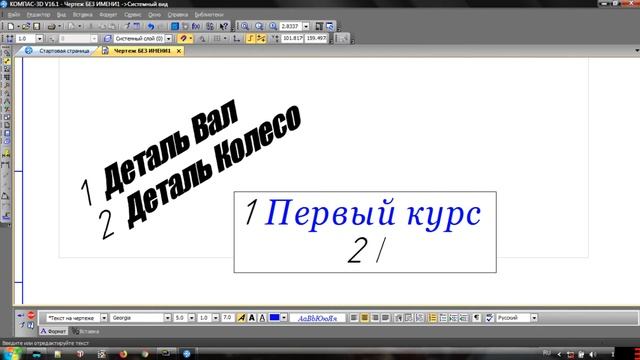Switch to KOMPAS-3D on the taskbar
Viewport: 640px width, 360px height.
[187, 354]
